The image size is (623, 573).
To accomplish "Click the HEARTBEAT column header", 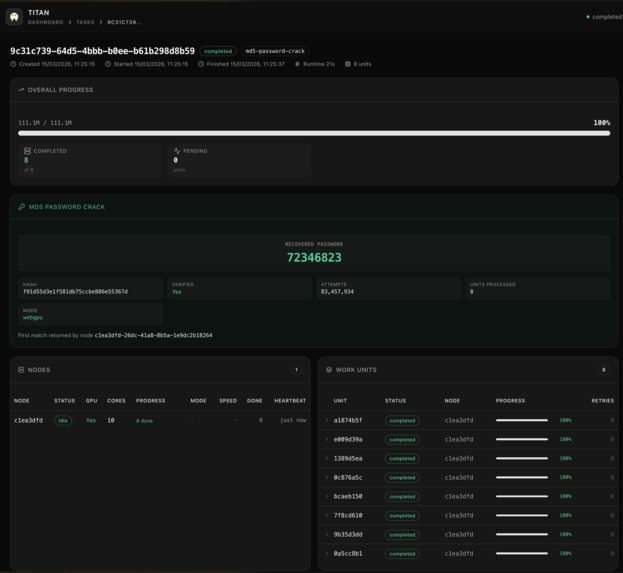I will (x=290, y=401).
